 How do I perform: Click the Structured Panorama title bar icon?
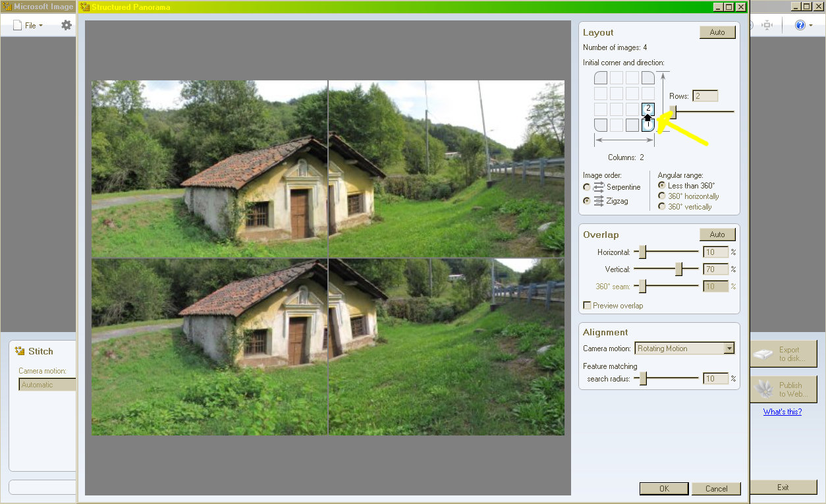(84, 7)
